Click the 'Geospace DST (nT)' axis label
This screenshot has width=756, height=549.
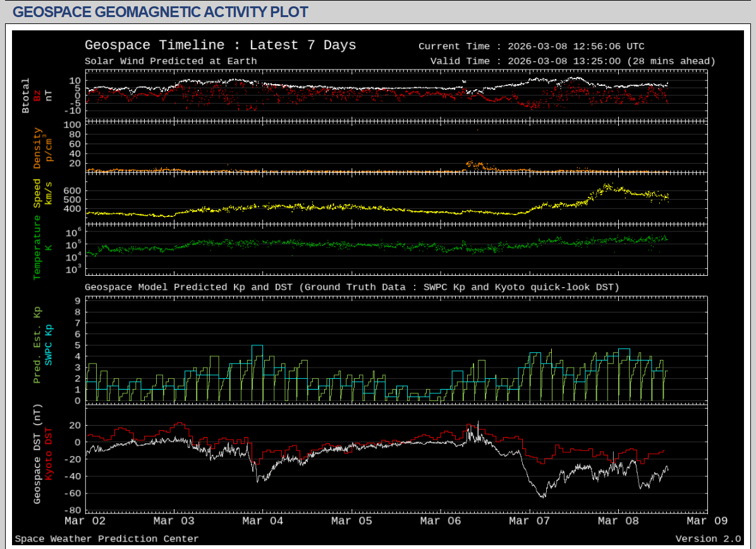[37, 454]
